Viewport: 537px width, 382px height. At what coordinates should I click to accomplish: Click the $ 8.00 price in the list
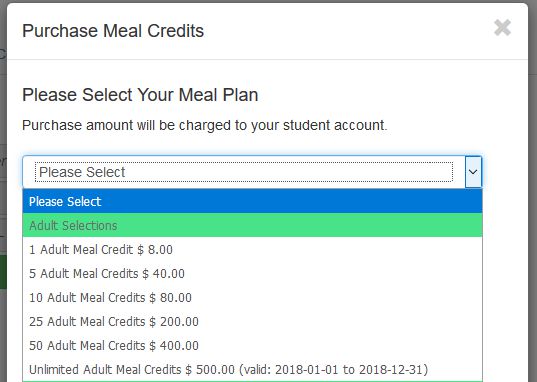tap(155, 249)
